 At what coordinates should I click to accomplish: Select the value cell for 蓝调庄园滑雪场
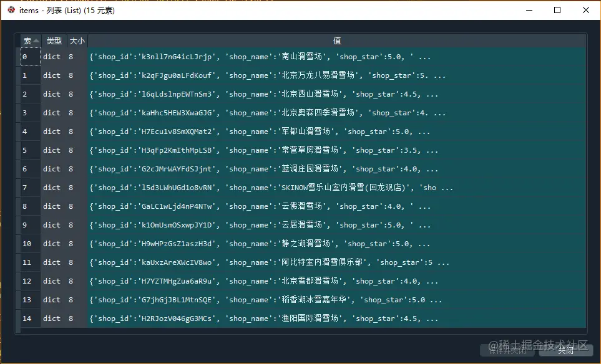pos(337,169)
